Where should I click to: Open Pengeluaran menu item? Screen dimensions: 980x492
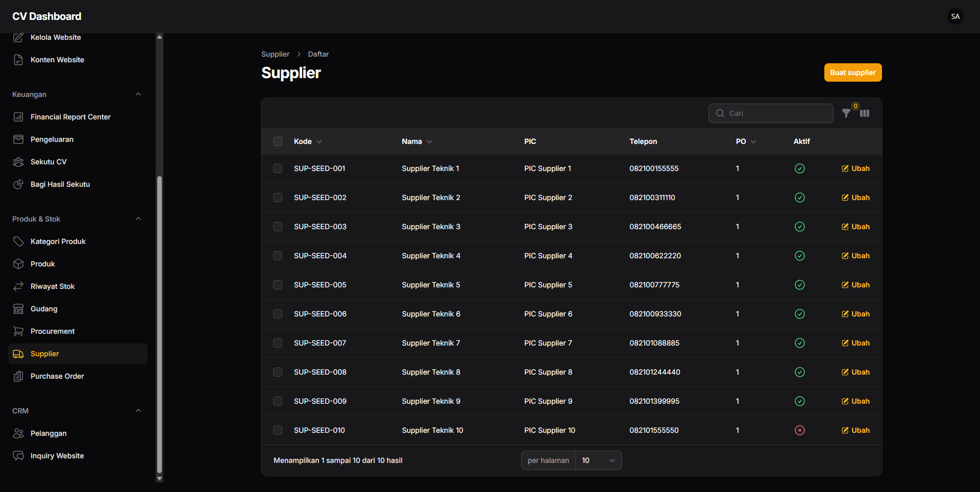click(x=78, y=139)
